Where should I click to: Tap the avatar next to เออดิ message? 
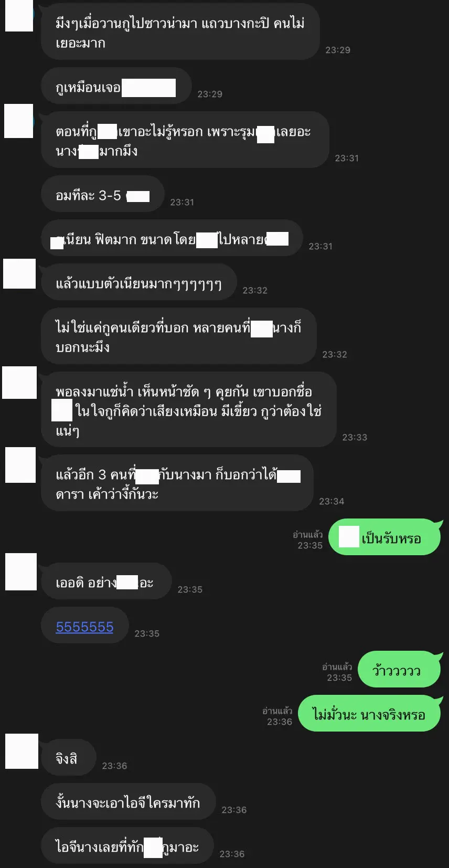point(21,572)
